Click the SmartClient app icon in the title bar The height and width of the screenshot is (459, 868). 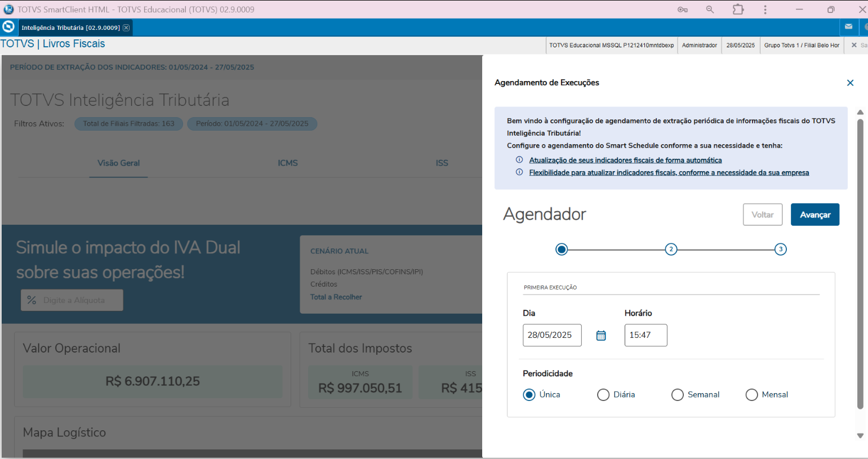coord(8,9)
